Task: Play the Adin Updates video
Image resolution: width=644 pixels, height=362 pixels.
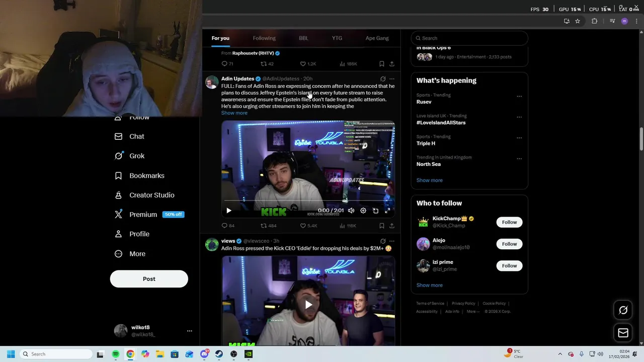Action: [x=229, y=211]
